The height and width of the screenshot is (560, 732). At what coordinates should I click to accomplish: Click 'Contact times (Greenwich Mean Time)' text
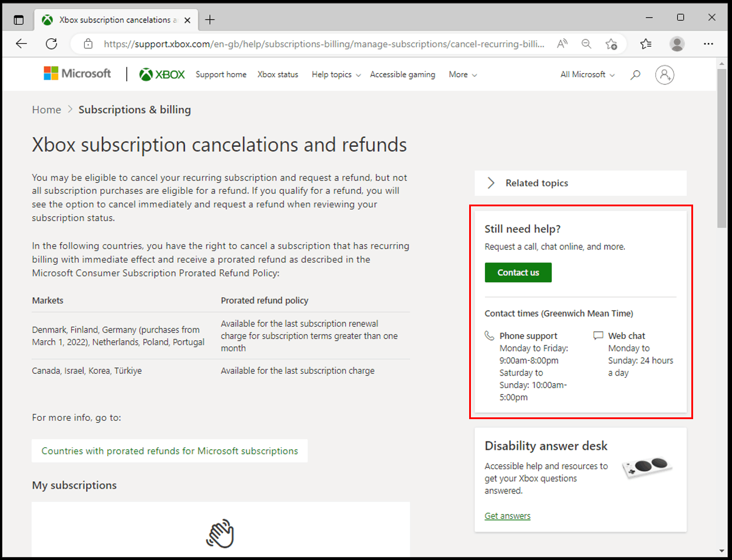559,314
